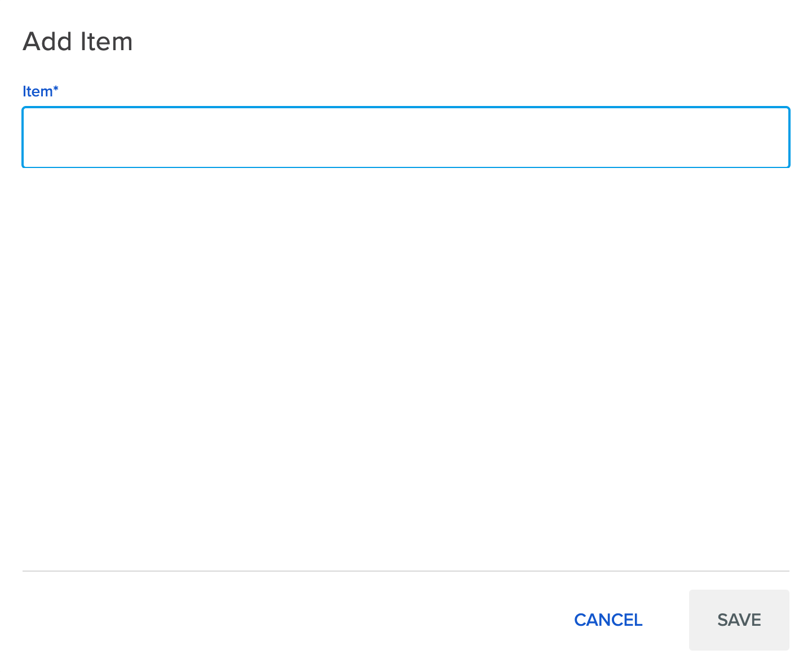This screenshot has height=672, width=812.
Task: Click the Add Item dialog title
Action: [x=77, y=41]
